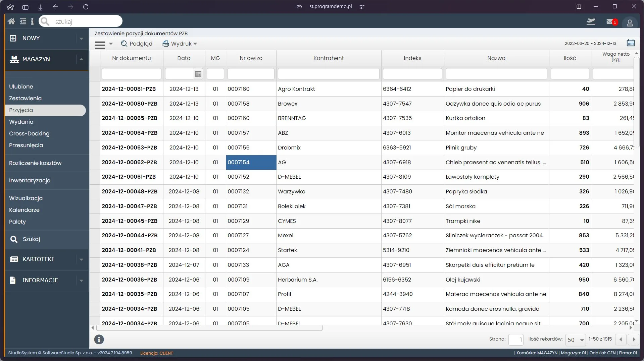
Task: Go to next page of records
Action: coord(634,339)
